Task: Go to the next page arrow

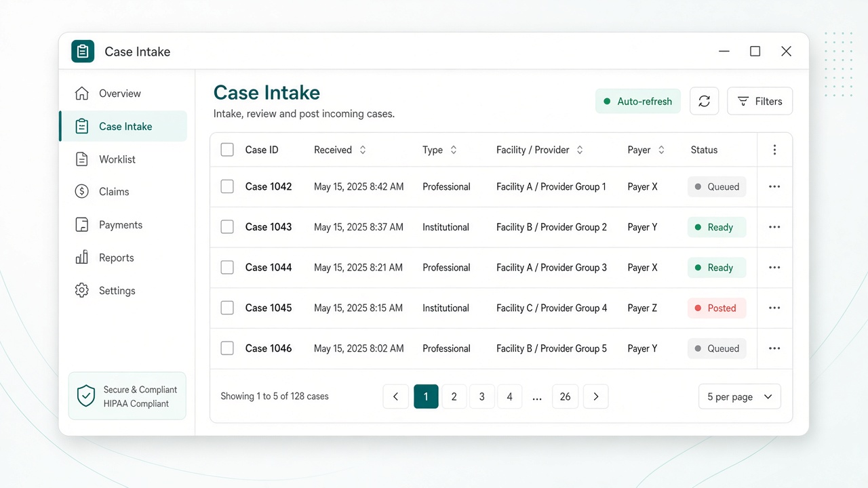Action: (x=595, y=396)
